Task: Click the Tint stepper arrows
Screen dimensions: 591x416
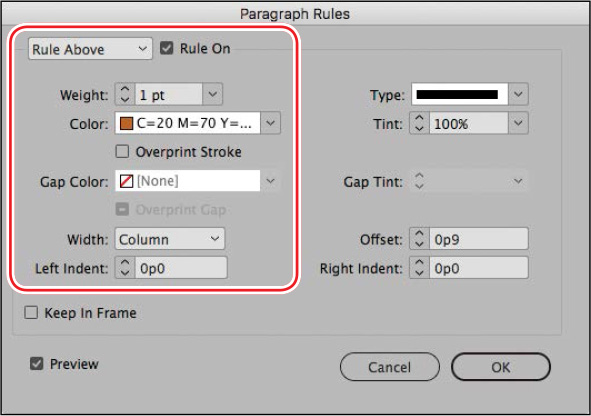Action: pyautogui.click(x=420, y=123)
